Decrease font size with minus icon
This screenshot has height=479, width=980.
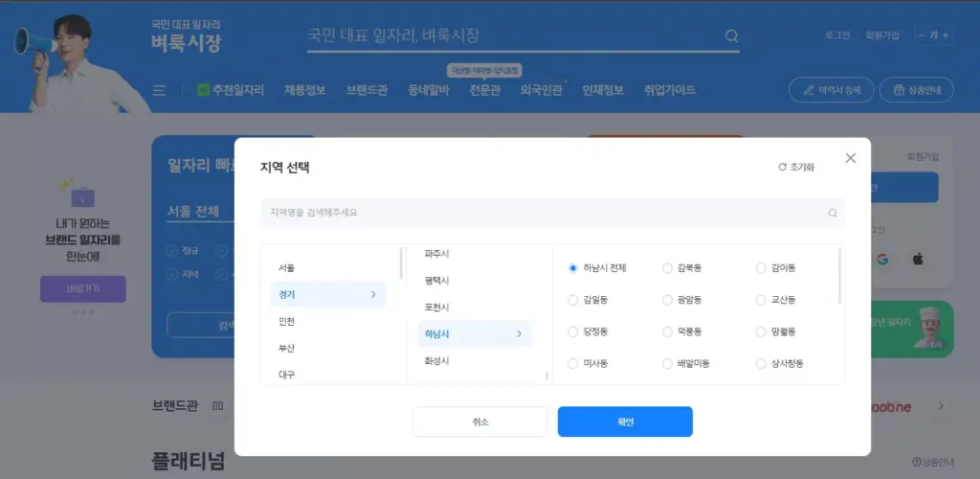[922, 35]
